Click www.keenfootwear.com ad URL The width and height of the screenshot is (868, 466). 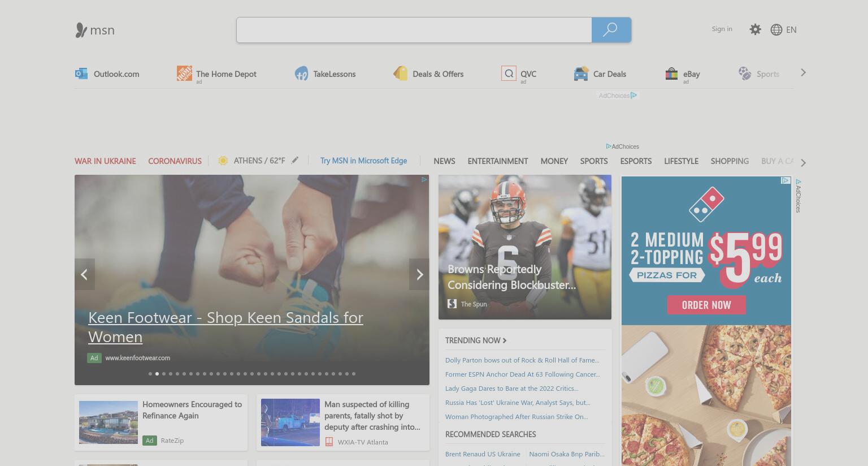point(137,358)
